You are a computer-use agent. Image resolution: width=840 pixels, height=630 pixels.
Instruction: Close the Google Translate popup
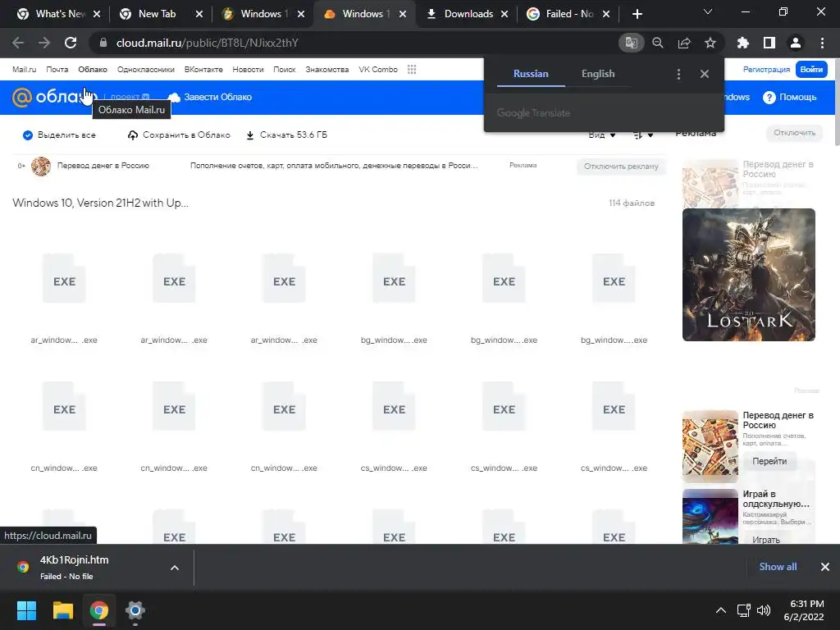tap(705, 74)
